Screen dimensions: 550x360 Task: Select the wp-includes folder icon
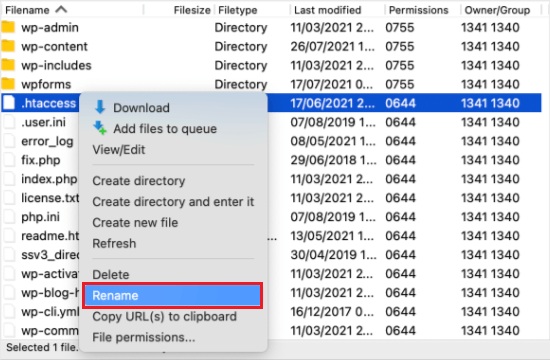click(x=8, y=65)
